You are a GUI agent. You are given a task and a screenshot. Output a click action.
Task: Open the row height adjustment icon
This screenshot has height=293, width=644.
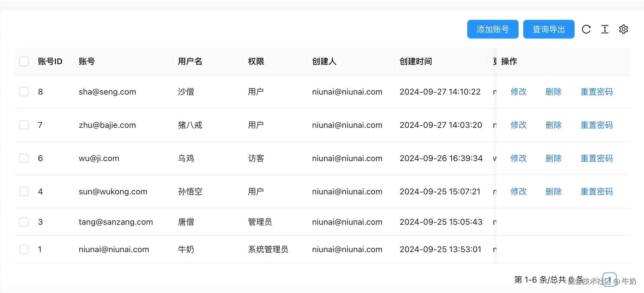(x=605, y=29)
